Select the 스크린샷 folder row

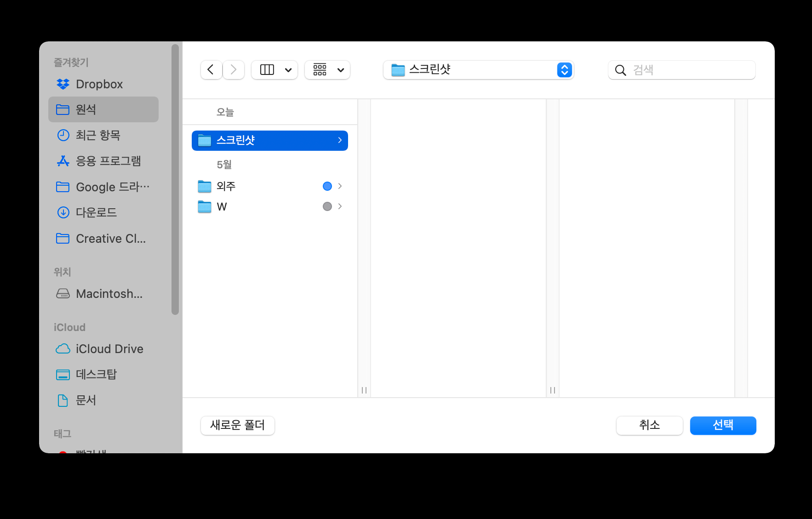pyautogui.click(x=270, y=140)
